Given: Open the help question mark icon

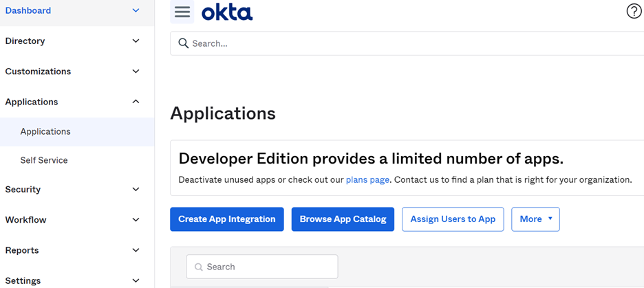Looking at the screenshot, I should (634, 12).
